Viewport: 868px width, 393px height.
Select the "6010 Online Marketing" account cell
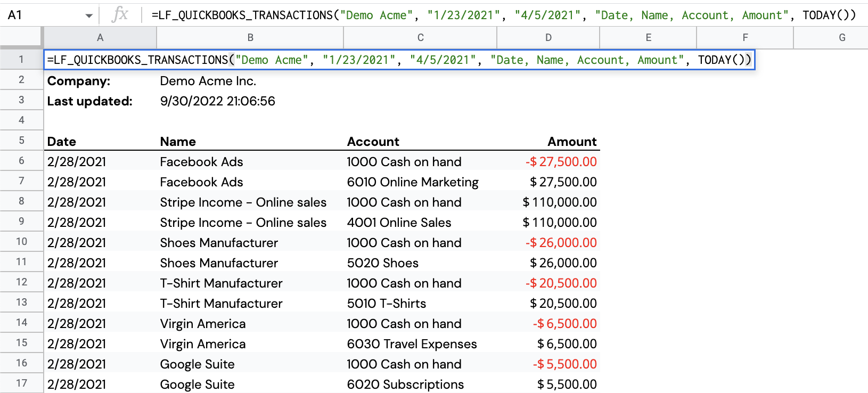(420, 182)
